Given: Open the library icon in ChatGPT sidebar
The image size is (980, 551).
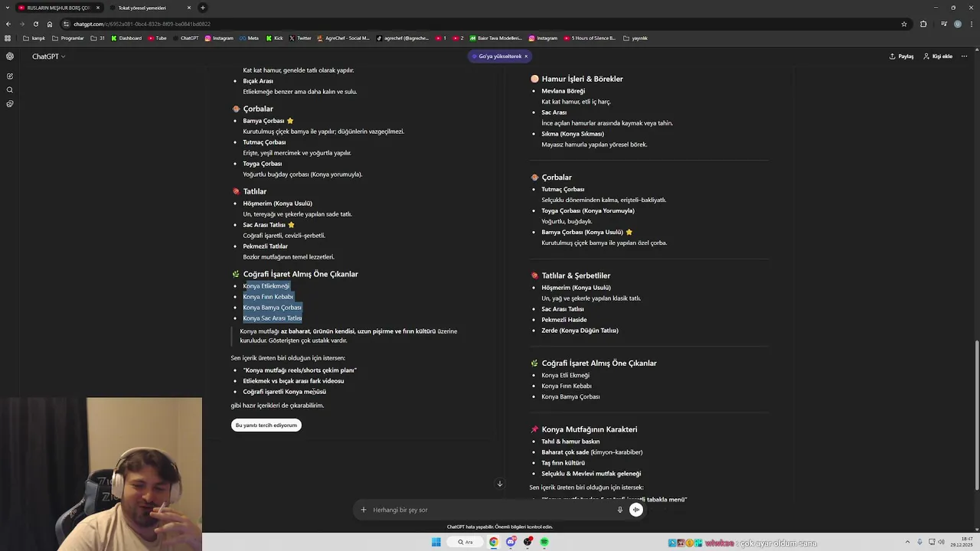Looking at the screenshot, I should (9, 103).
